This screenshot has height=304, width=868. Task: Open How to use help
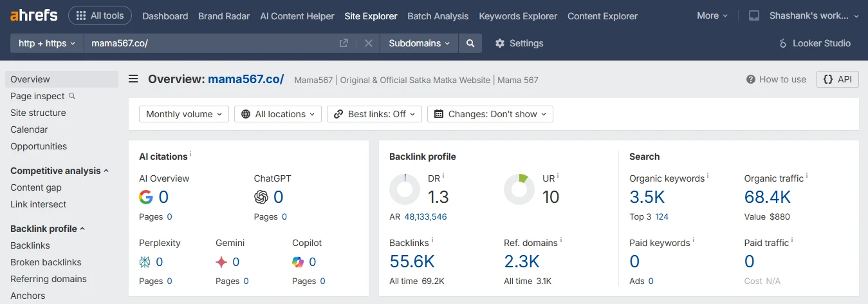coord(776,79)
